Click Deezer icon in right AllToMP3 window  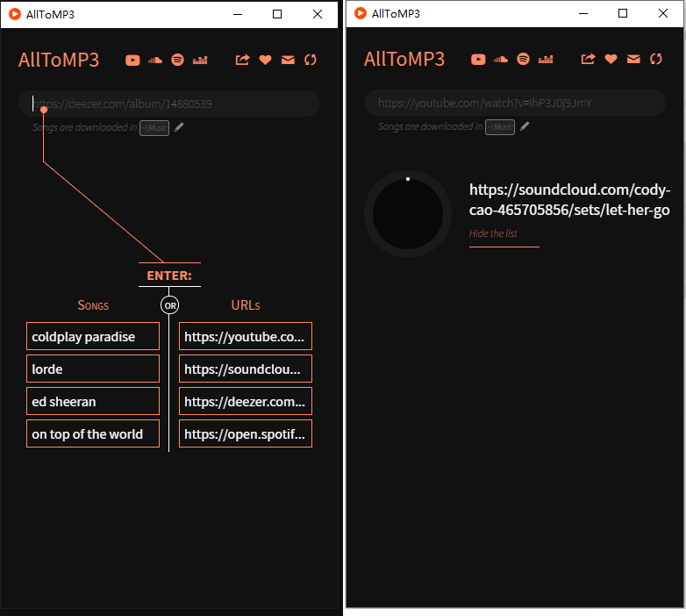(x=546, y=59)
